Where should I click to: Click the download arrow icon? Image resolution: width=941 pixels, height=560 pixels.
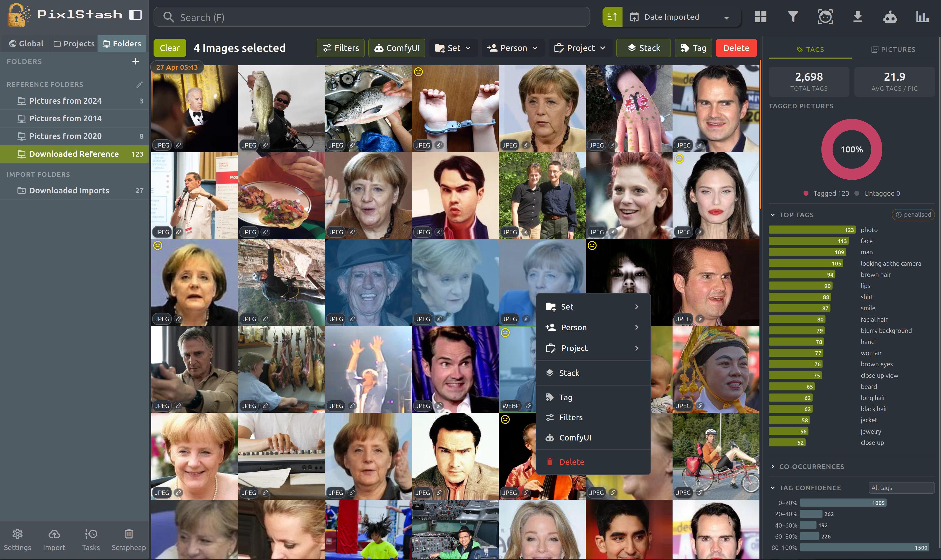(x=857, y=17)
